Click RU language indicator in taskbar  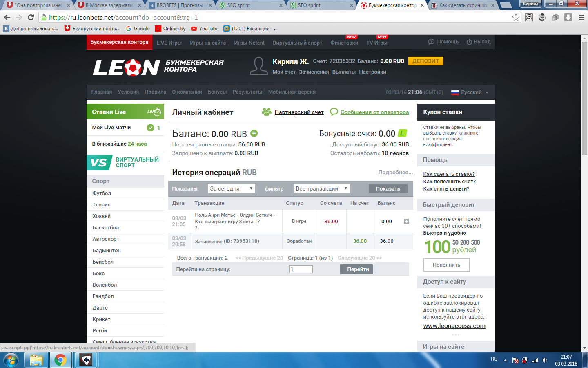pyautogui.click(x=494, y=359)
